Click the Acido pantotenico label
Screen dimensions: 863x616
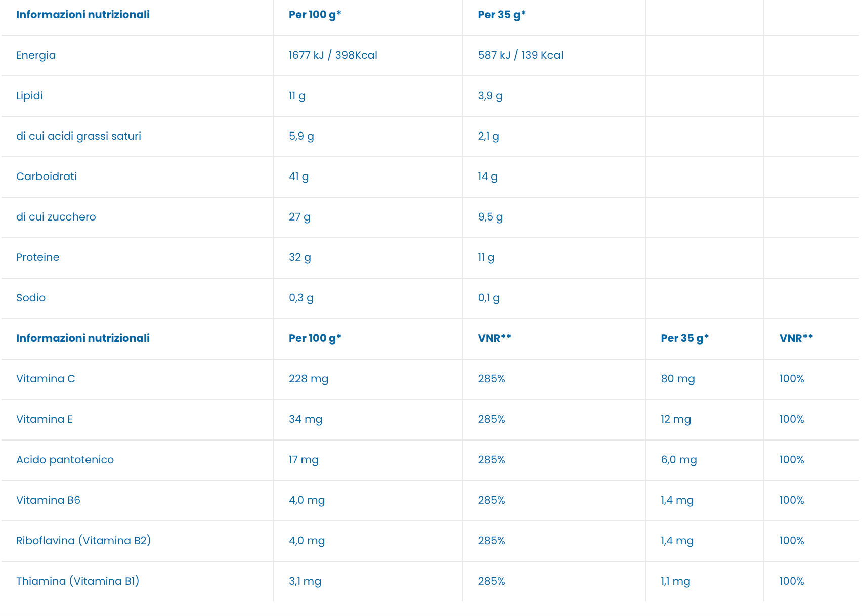coord(65,460)
